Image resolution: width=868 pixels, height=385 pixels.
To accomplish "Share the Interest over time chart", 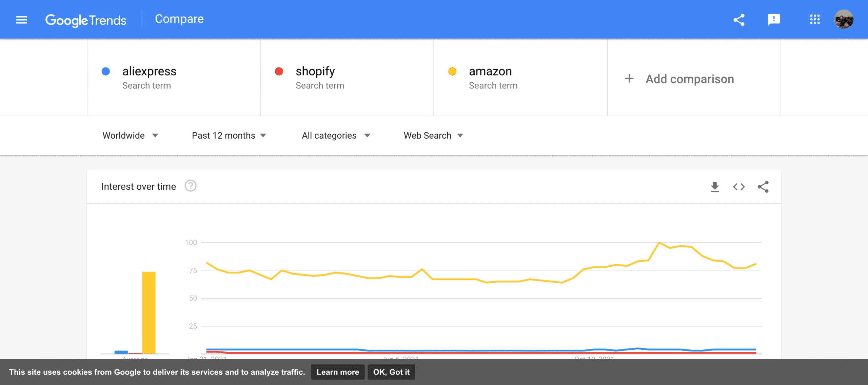I will (x=763, y=187).
